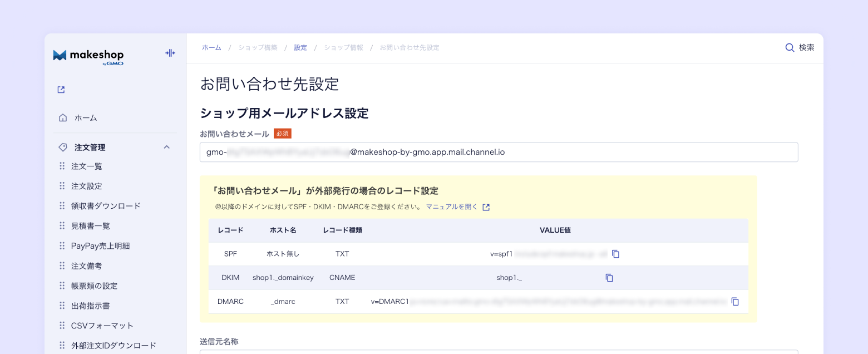This screenshot has height=354, width=868.
Task: Click drag handle beside PayPay売上明細
Action: point(62,245)
